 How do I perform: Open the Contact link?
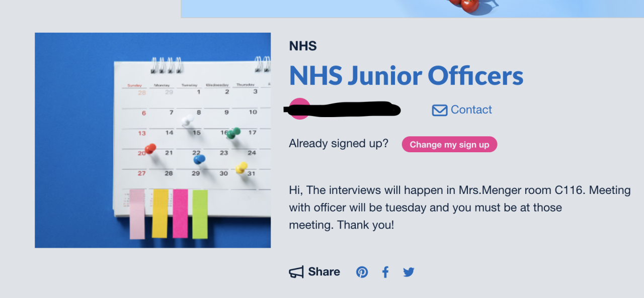point(471,110)
